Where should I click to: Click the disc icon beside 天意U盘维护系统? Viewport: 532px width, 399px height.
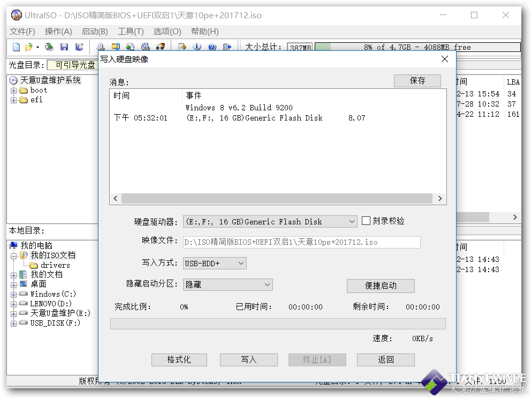pyautogui.click(x=13, y=80)
